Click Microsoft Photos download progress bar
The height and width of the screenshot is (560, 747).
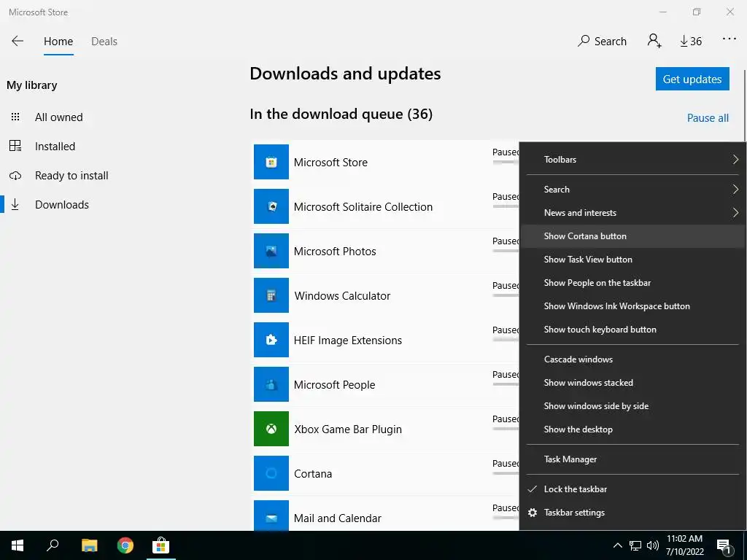click(x=506, y=251)
